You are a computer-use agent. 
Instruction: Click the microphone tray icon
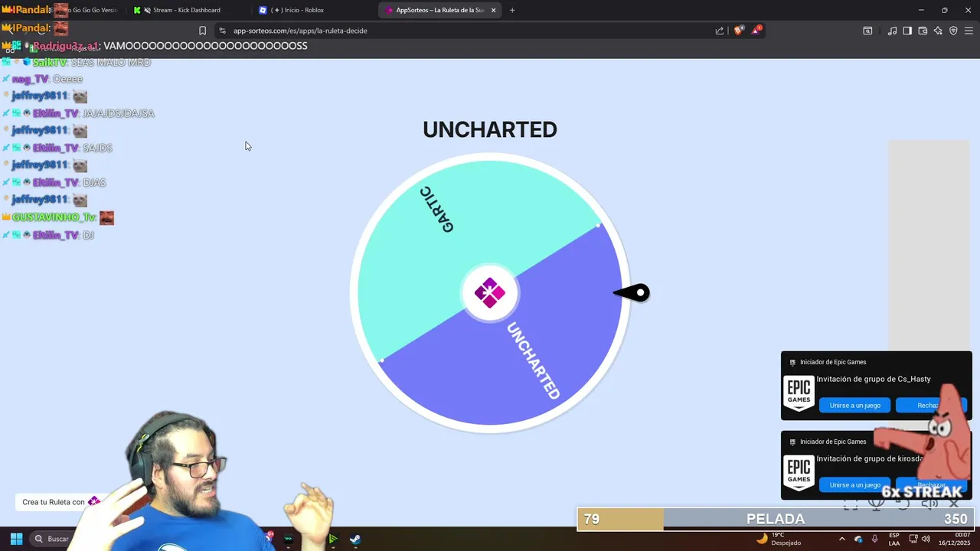875,539
